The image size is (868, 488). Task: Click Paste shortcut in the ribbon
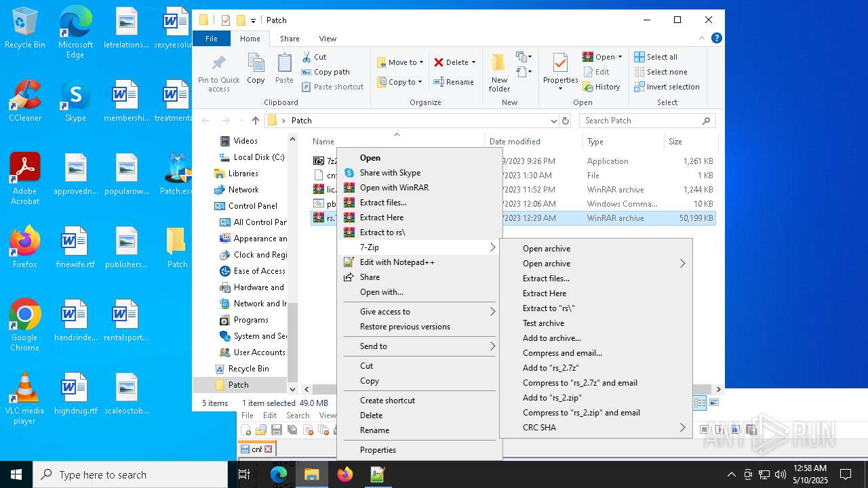click(332, 87)
